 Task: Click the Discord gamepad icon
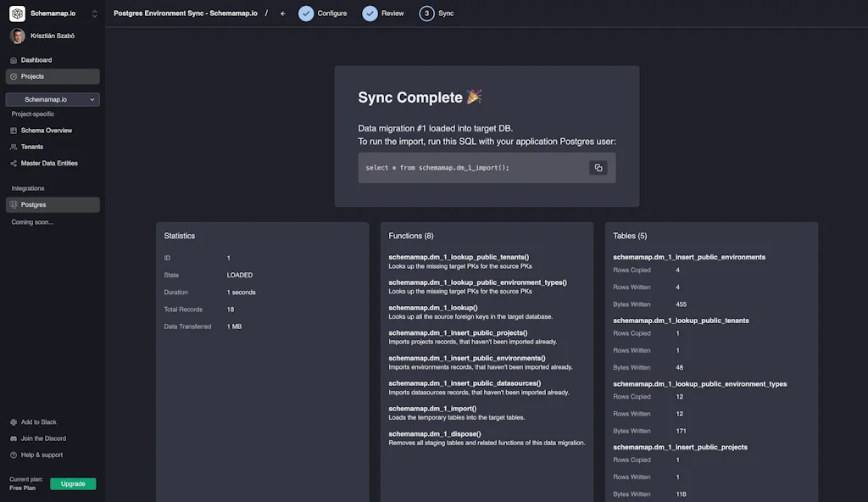(13, 438)
